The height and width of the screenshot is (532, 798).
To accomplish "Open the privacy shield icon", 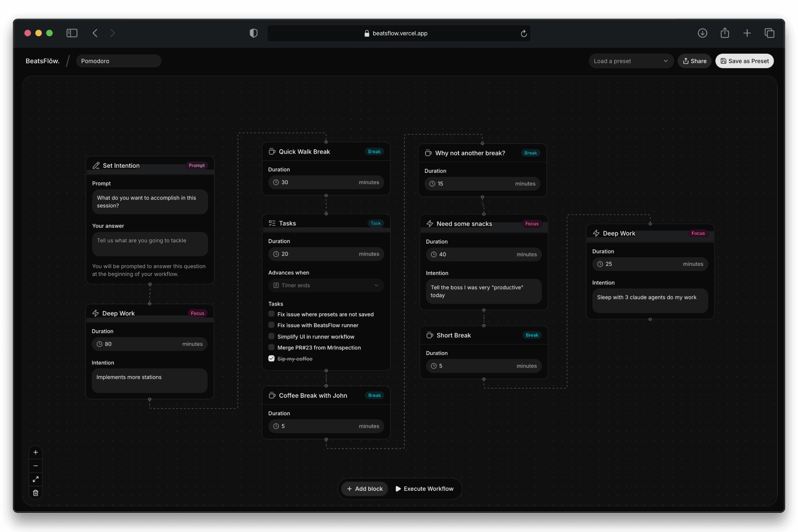I will pyautogui.click(x=254, y=33).
